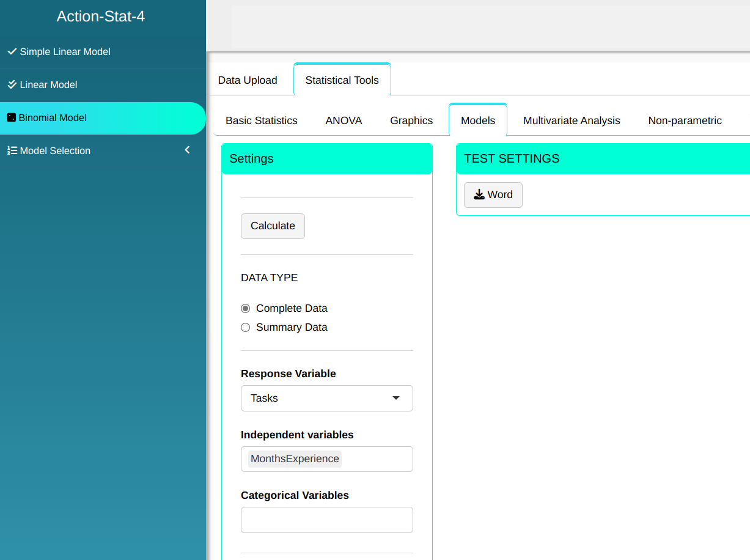Switch to the Data Upload tab
This screenshot has height=560, width=750.
tap(248, 80)
